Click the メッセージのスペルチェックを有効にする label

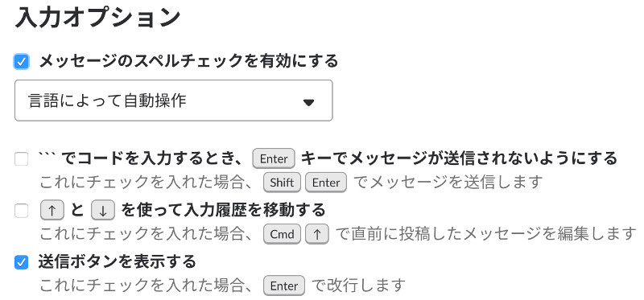tap(188, 61)
